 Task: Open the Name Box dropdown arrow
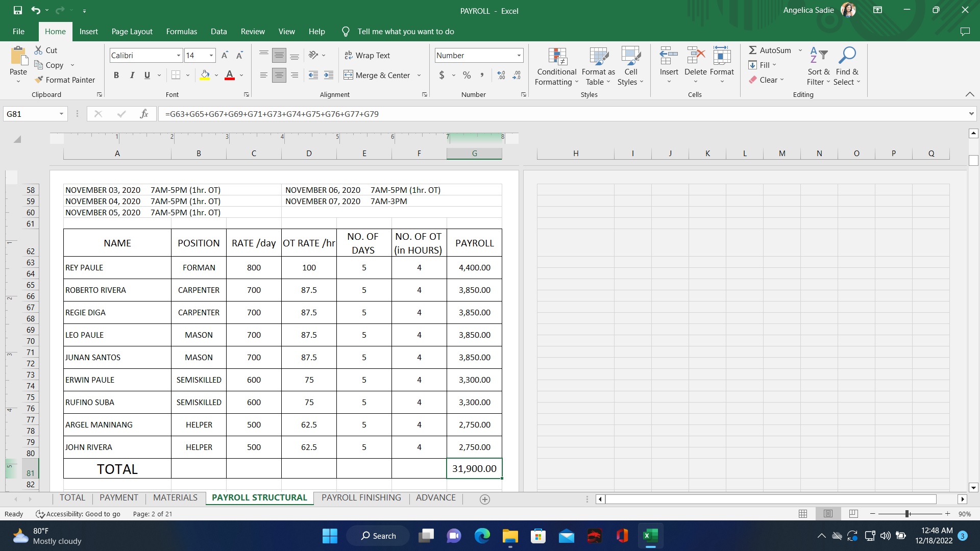(x=61, y=114)
